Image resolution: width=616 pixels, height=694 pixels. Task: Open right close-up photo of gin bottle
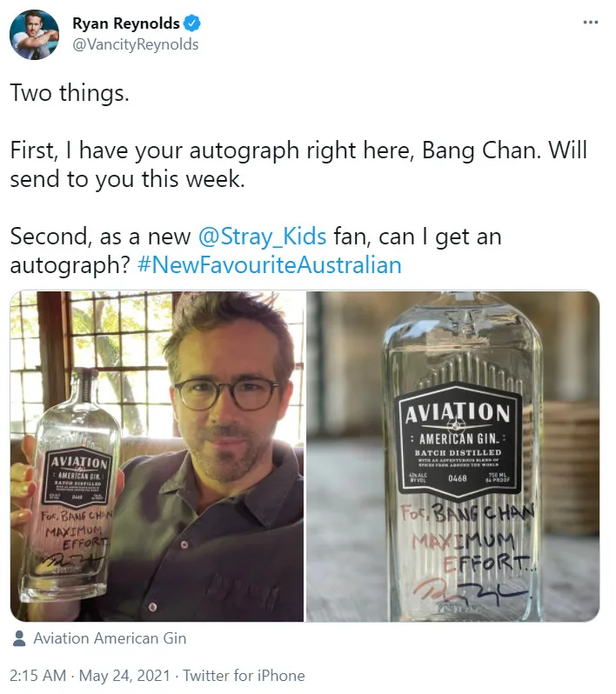pos(452,456)
